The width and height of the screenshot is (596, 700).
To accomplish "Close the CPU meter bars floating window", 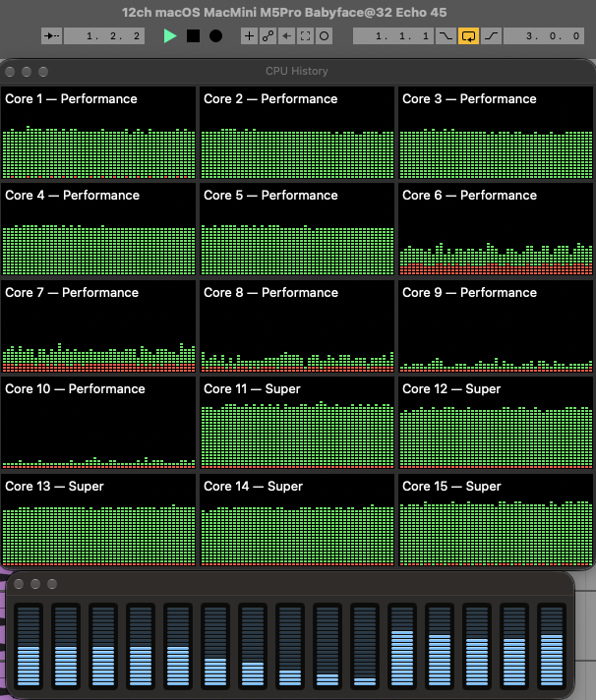I will pos(19,584).
